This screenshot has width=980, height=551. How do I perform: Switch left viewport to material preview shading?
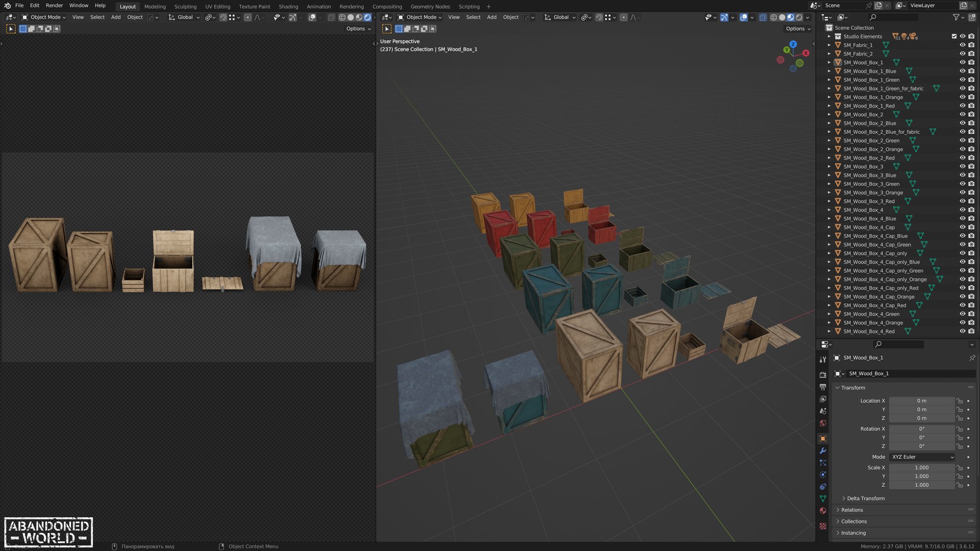[x=359, y=17]
